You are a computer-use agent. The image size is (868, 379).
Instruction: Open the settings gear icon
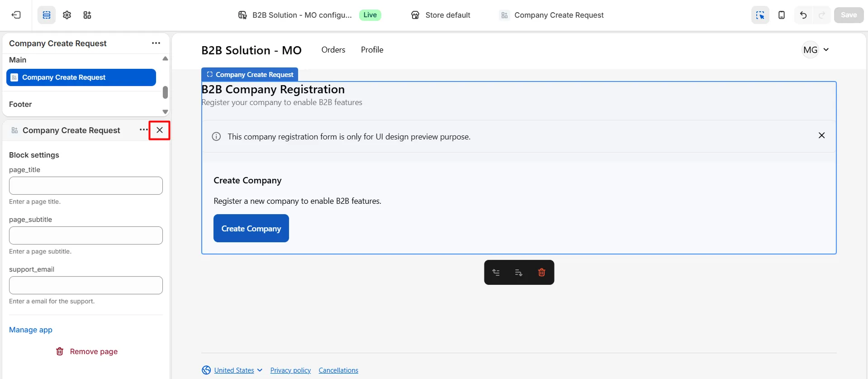pyautogui.click(x=67, y=15)
